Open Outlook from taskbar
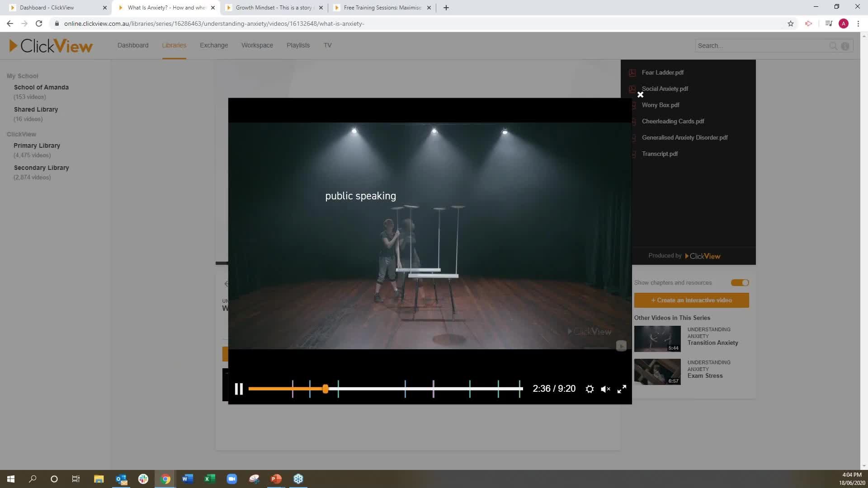 pos(121,479)
